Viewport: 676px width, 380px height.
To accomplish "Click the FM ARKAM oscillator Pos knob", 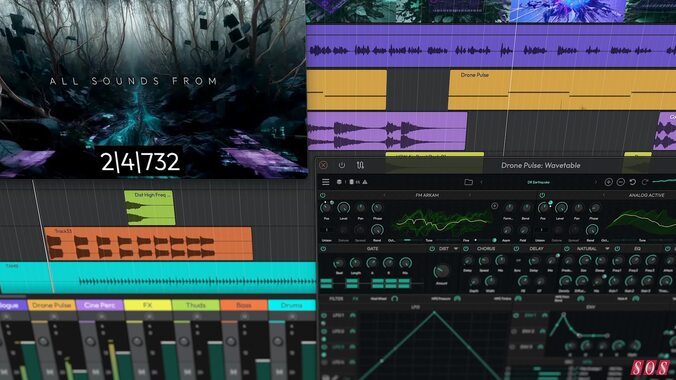I will pyautogui.click(x=326, y=208).
